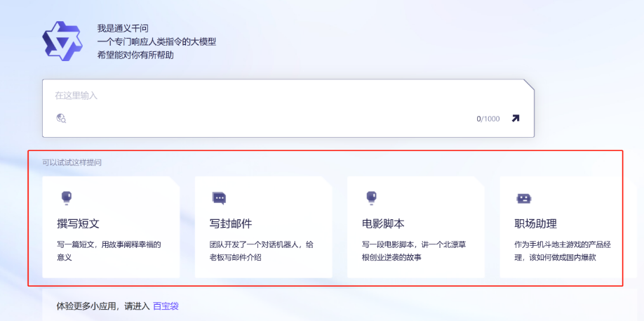Click the text 体验更多小应用，请进入
Screen dimensions: 644x321
tap(102, 306)
